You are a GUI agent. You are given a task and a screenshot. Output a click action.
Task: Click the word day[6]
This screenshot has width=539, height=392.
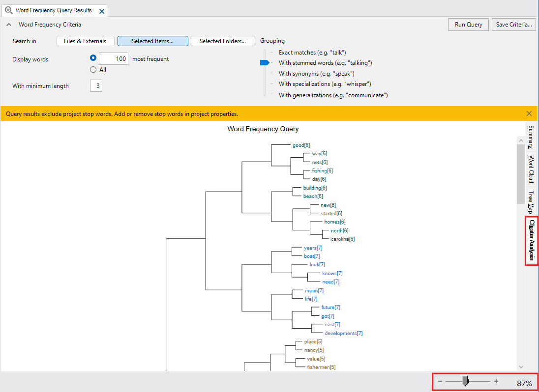pos(319,179)
